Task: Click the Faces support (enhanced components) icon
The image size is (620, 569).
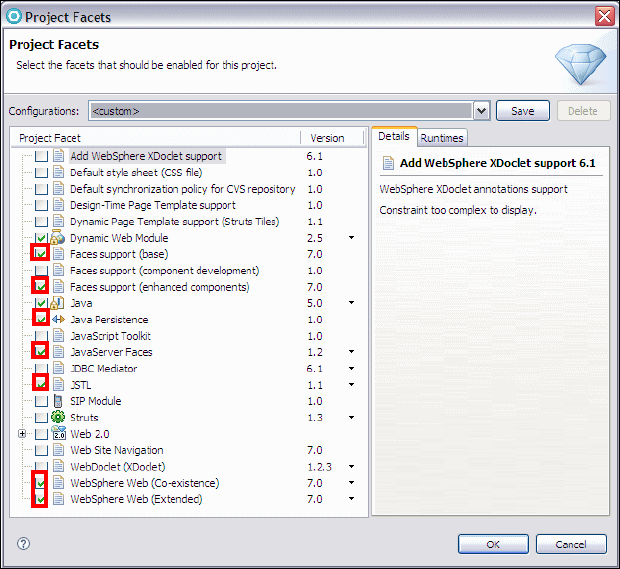Action: coord(58,287)
